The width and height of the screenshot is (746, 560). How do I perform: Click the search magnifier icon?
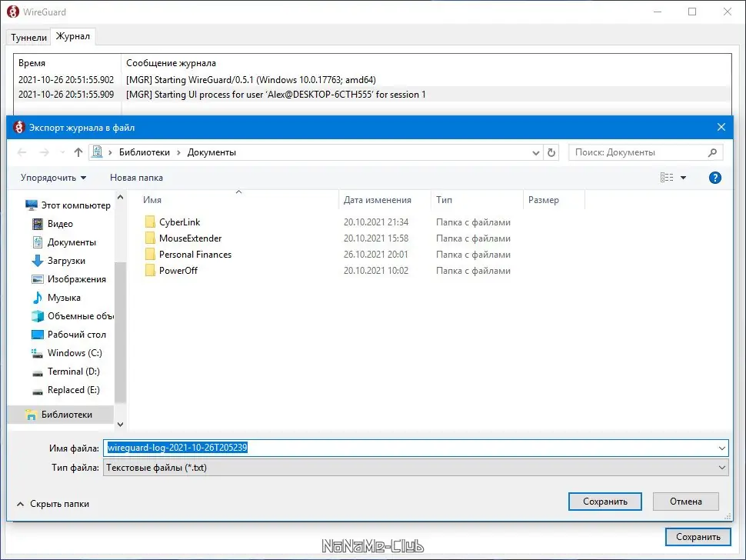pyautogui.click(x=712, y=152)
